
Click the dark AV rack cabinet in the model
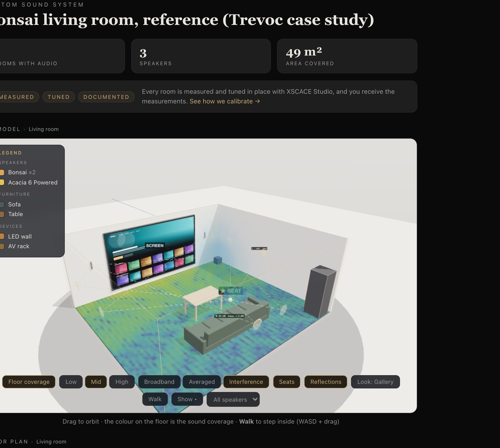tap(319, 291)
